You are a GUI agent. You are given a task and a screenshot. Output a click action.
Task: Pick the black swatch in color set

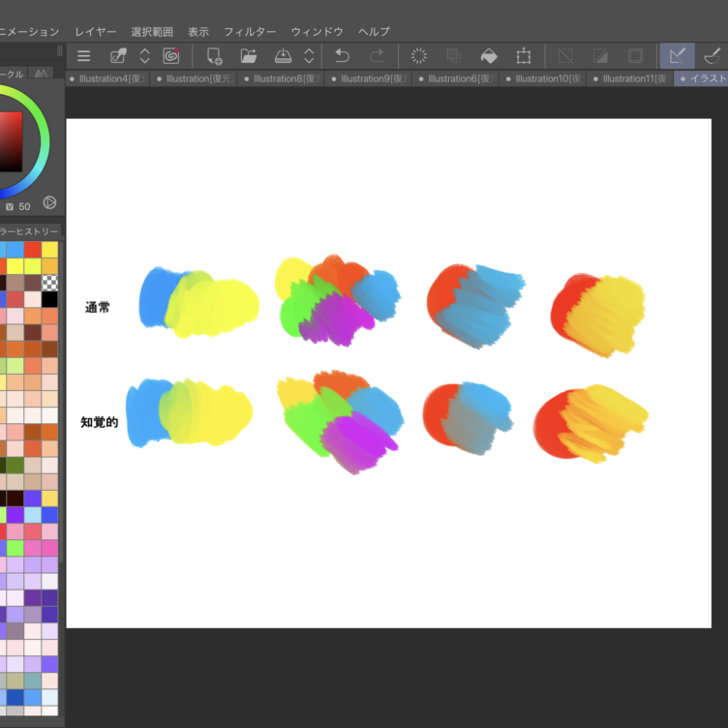click(49, 299)
